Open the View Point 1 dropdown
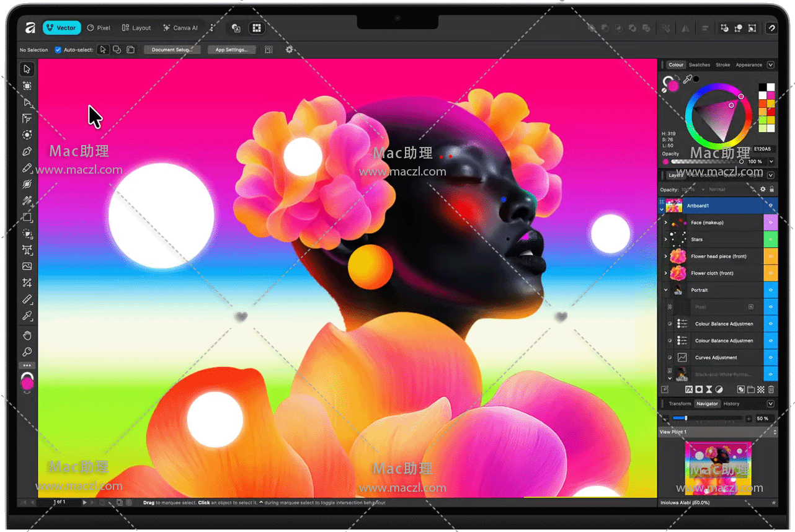Screen dimensions: 795x532 775,432
